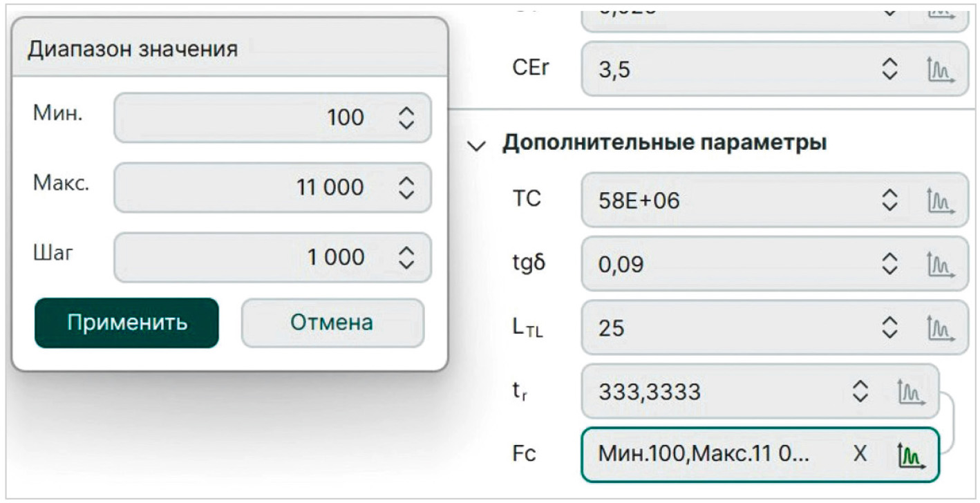Focus the Мин. value field showing 100
Screen dimensions: 980x503
(256, 118)
